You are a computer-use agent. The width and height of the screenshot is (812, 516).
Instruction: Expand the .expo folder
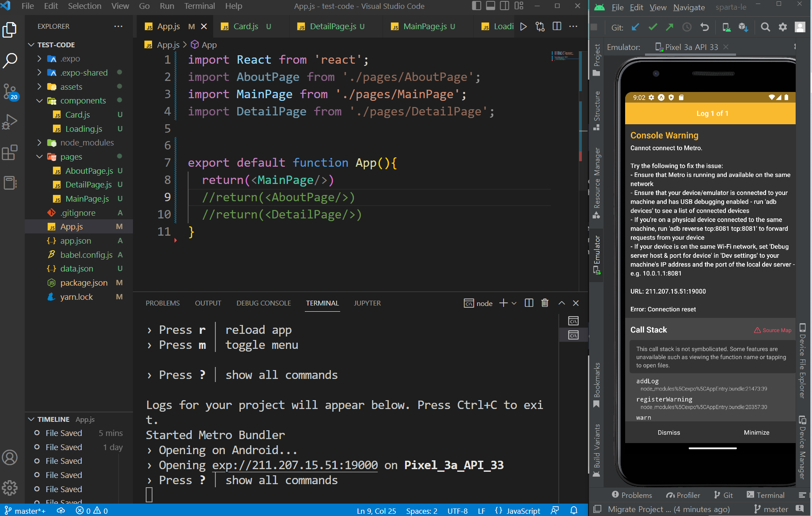pyautogui.click(x=39, y=58)
